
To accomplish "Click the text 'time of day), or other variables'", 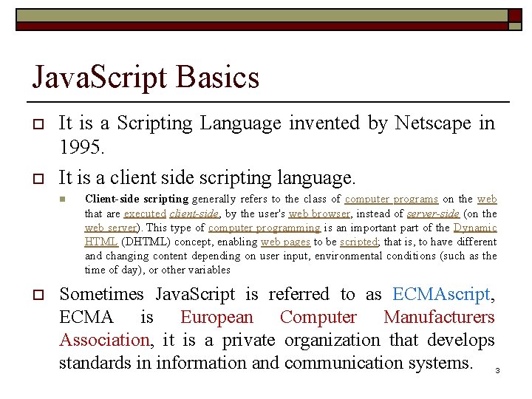I will pyautogui.click(x=157, y=270).
